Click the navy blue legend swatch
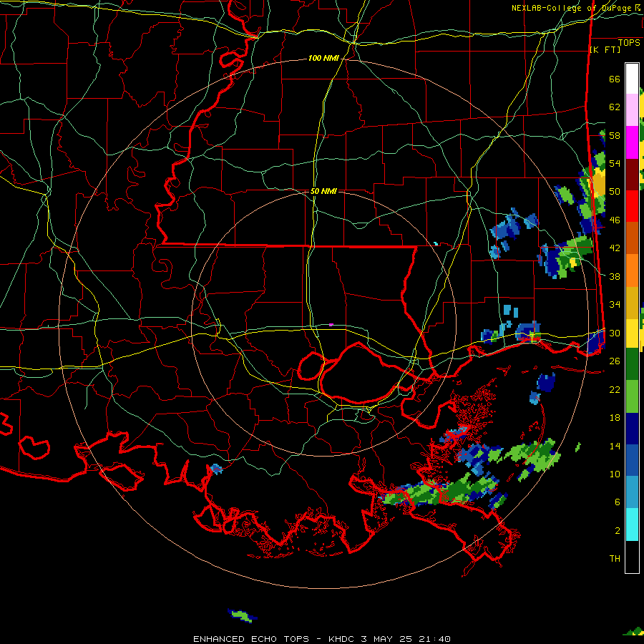644x644 pixels. click(x=632, y=429)
